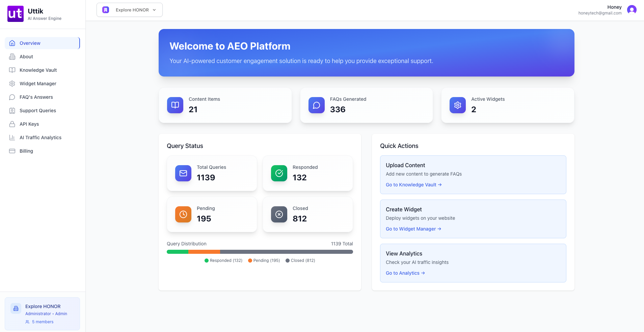
Task: Navigate to Billing section
Action: click(x=42, y=151)
